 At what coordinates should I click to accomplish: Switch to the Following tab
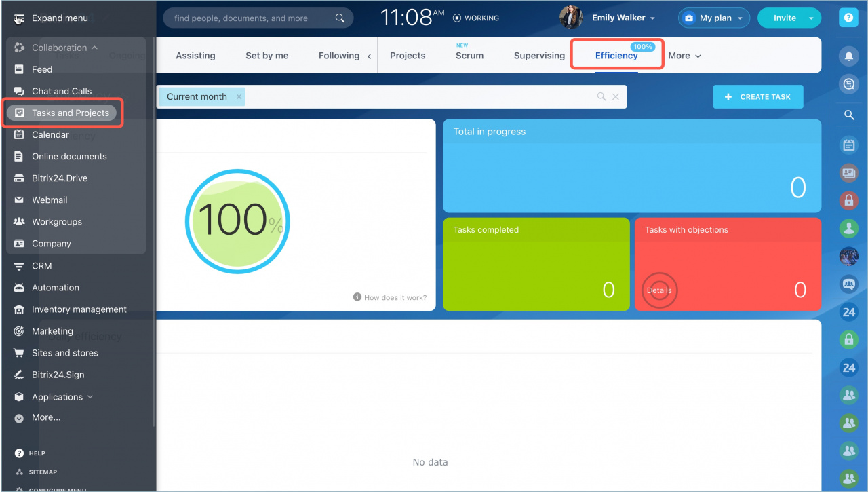[x=339, y=56]
